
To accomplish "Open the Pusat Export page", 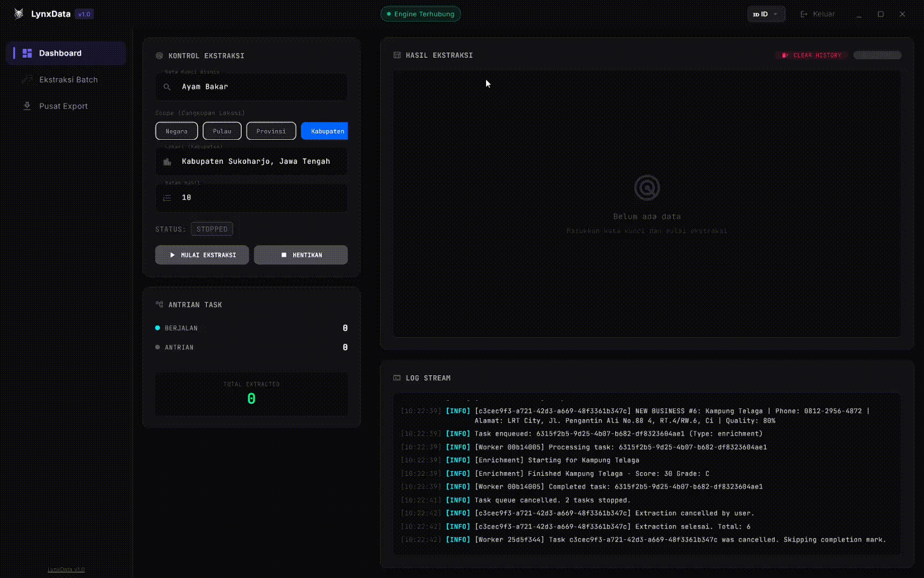I will [66, 106].
